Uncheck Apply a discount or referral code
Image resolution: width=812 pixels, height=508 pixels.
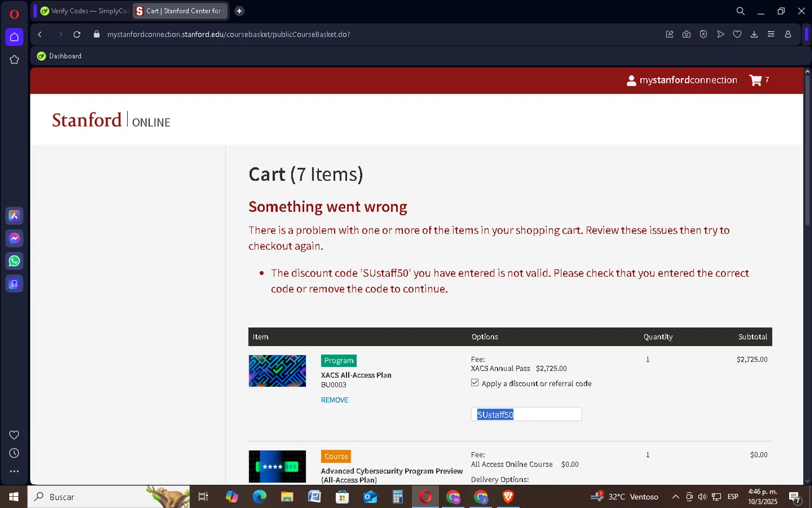pos(475,383)
